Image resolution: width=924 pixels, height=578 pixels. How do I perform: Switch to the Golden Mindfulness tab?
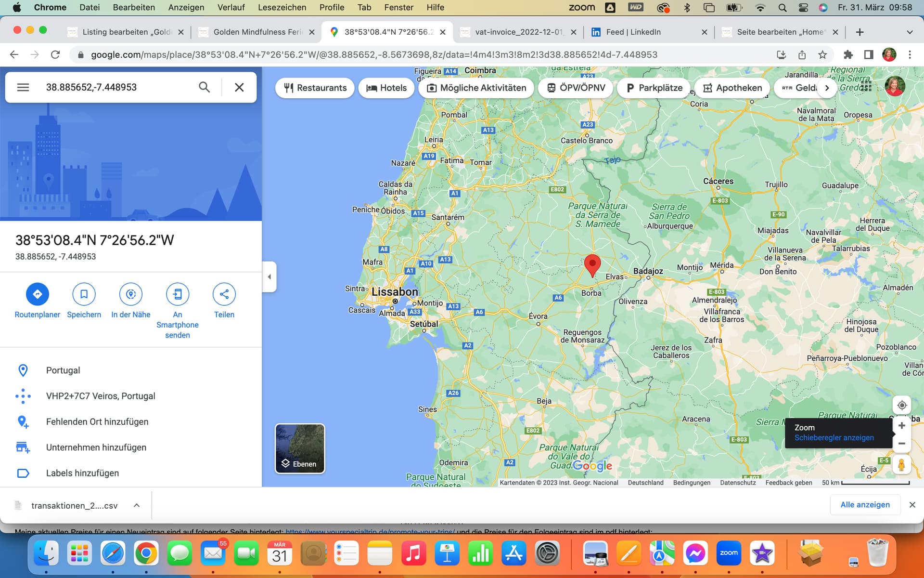[257, 32]
